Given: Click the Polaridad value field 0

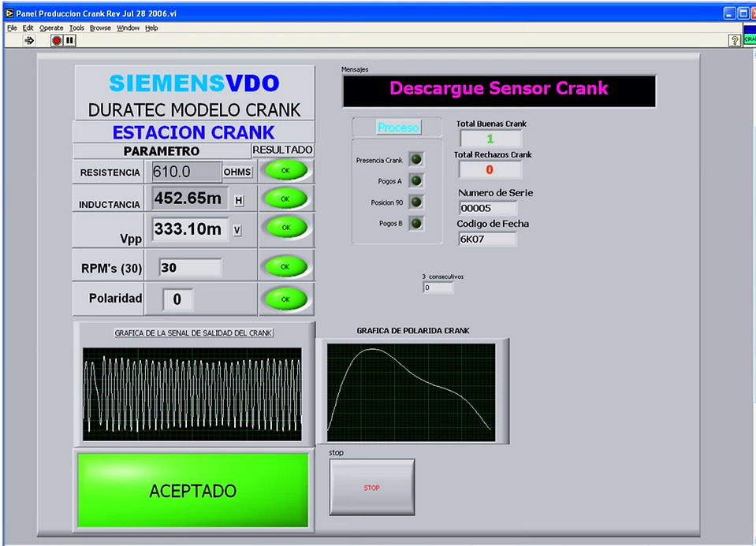Looking at the screenshot, I should pyautogui.click(x=177, y=299).
